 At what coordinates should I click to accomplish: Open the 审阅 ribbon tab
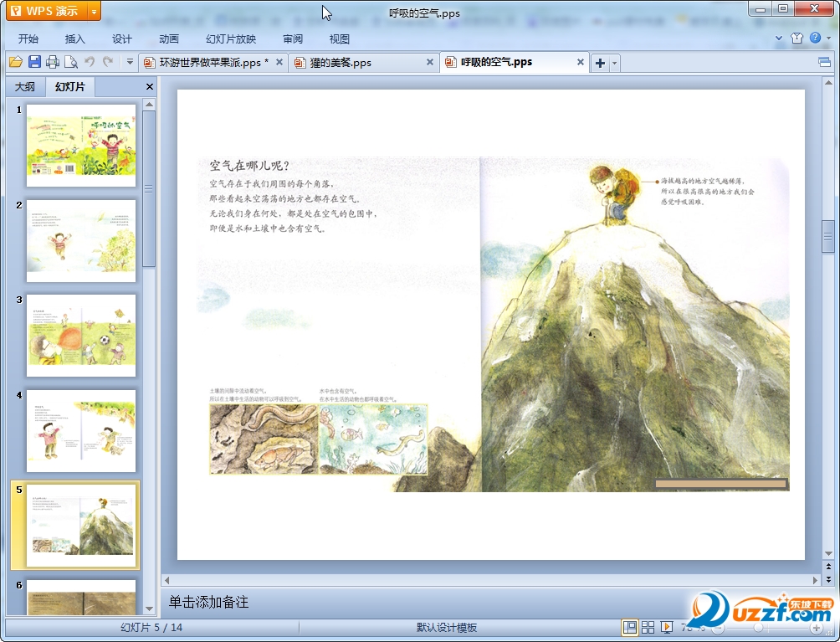pyautogui.click(x=293, y=39)
